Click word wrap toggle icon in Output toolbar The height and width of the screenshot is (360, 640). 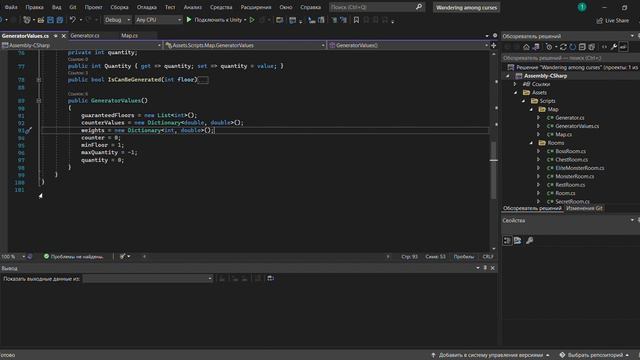[x=270, y=278]
